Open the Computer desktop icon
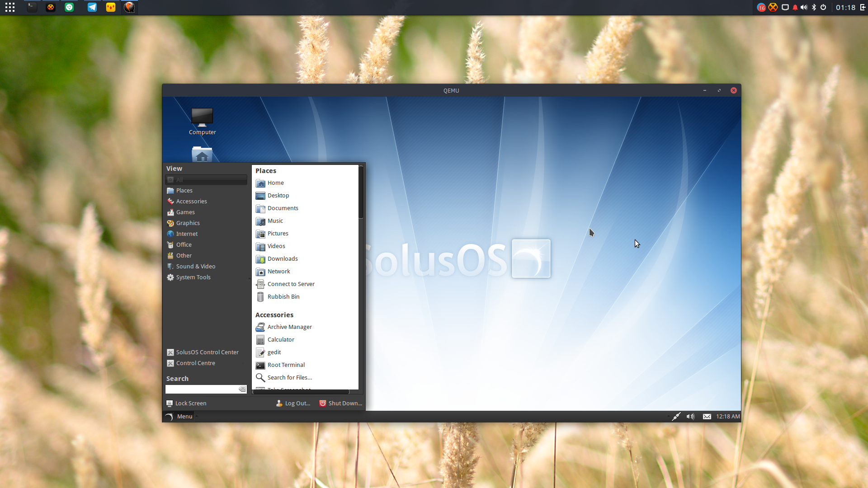The width and height of the screenshot is (868, 488). pos(202,121)
